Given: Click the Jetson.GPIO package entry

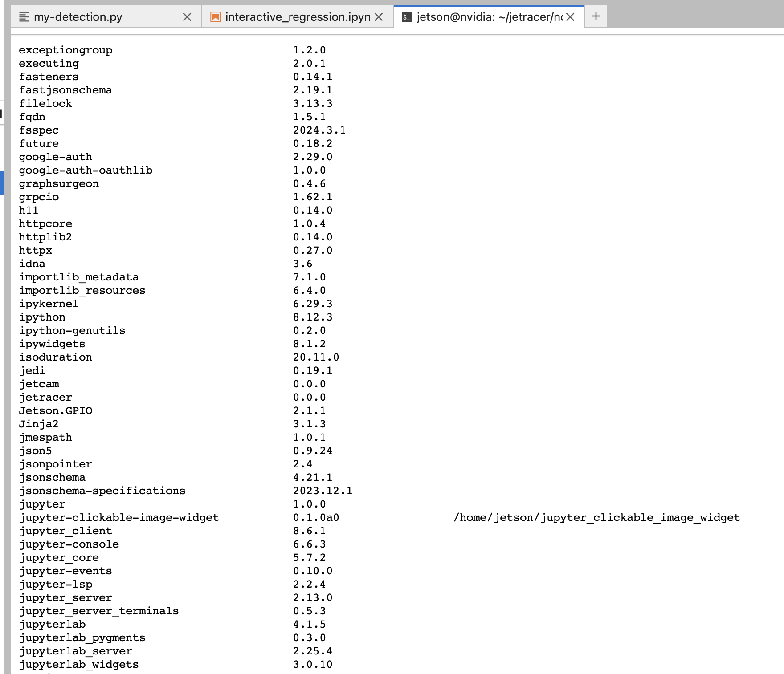Looking at the screenshot, I should 55,410.
